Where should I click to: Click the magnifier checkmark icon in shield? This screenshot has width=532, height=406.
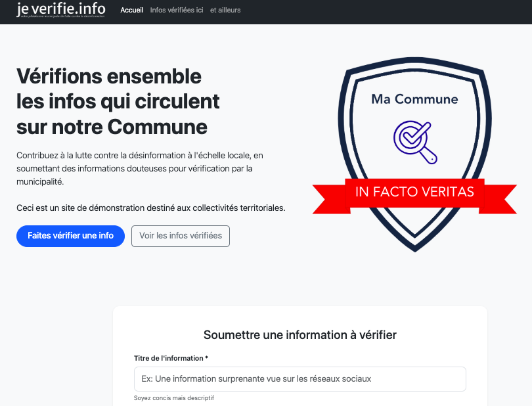pyautogui.click(x=414, y=141)
